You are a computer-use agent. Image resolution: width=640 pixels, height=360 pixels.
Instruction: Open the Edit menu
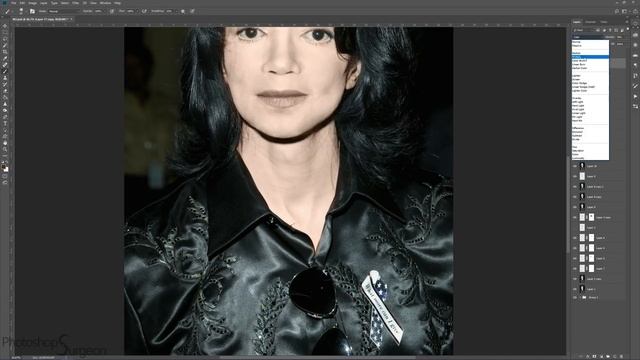tap(22, 3)
